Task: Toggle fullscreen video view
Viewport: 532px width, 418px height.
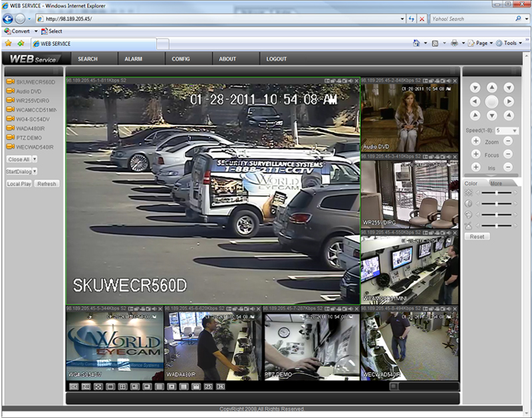Action: (98, 387)
